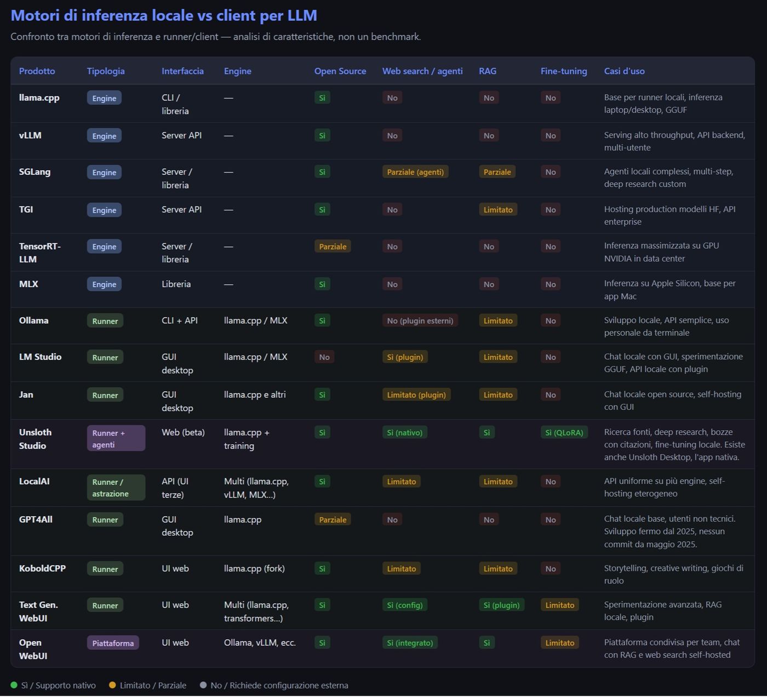
Task: Select the "No (plugin esterni)" badge
Action: tap(420, 321)
